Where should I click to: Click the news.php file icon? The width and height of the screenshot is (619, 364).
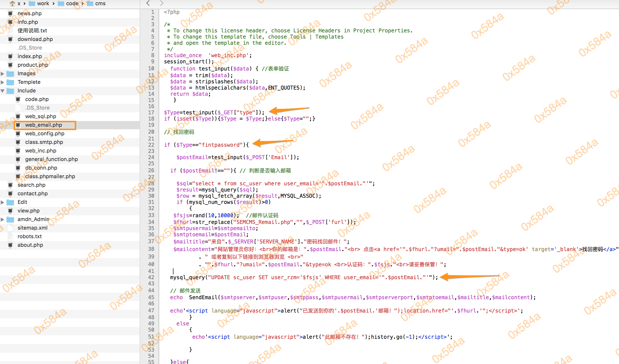click(x=10, y=14)
